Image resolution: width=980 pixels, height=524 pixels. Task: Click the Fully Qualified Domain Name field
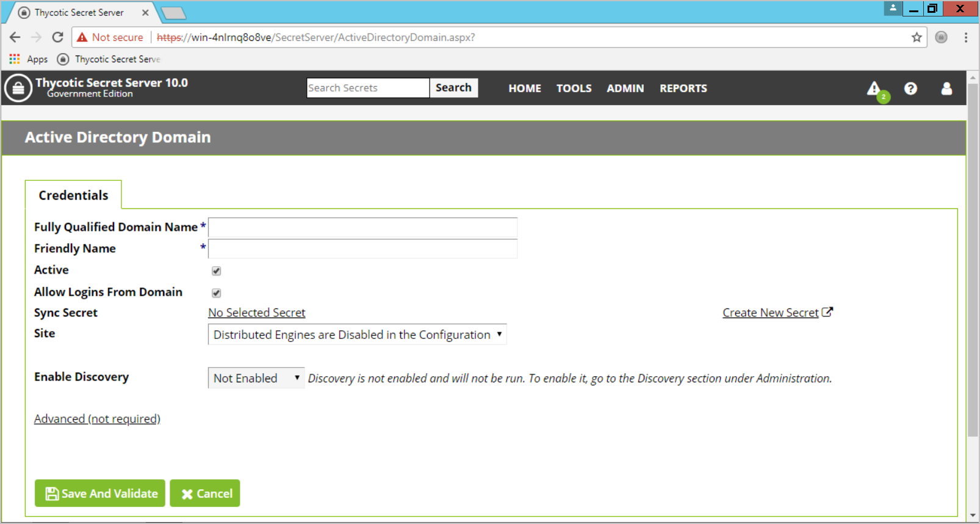pos(362,228)
